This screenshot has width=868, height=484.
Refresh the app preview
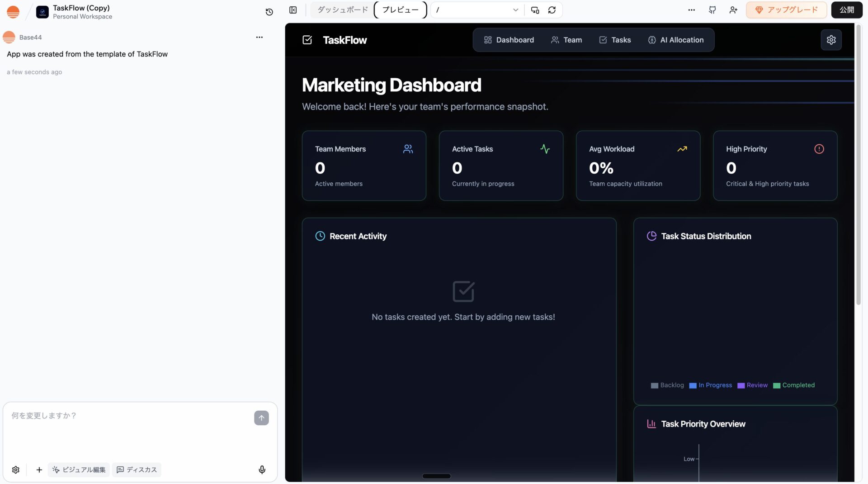552,10
